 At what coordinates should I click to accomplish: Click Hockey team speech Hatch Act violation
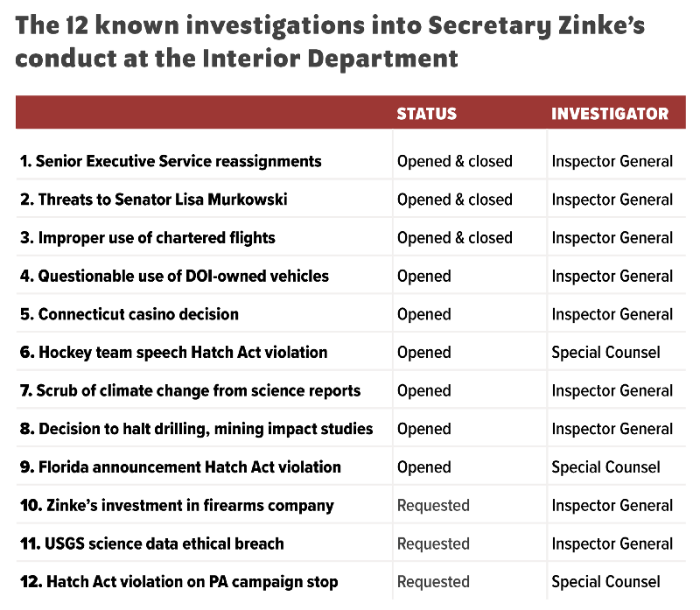coord(174,353)
